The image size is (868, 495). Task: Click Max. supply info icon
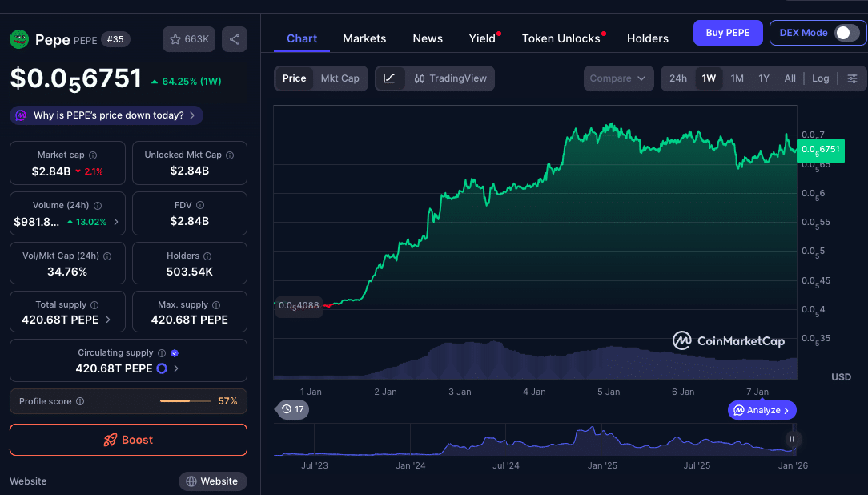click(x=216, y=305)
